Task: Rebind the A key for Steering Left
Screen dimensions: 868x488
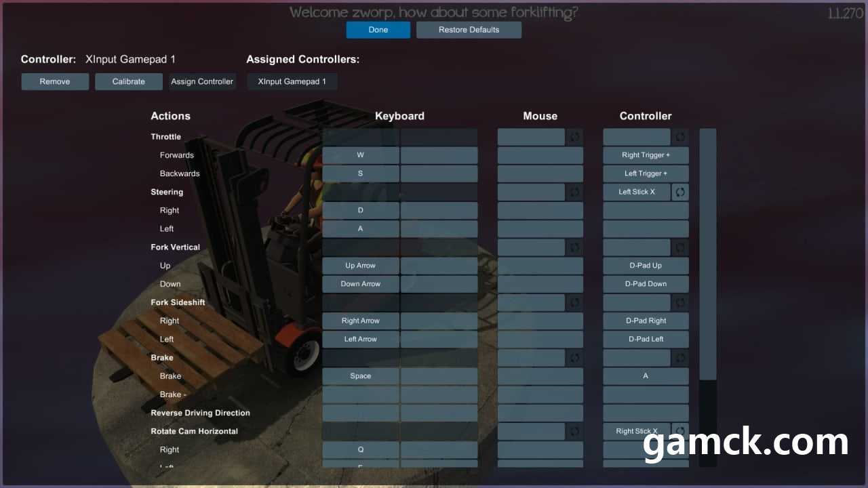Action: point(361,228)
